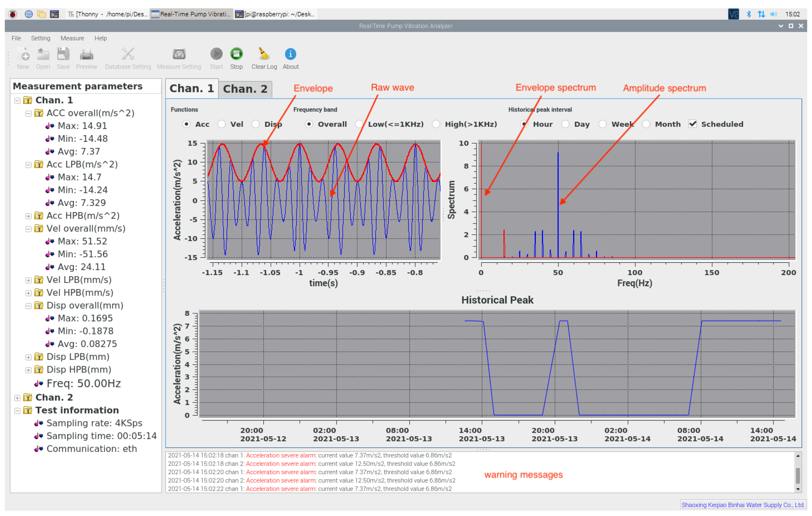Collapse the Vel overall(mm/s) node
The image size is (812, 516).
[x=29, y=229]
